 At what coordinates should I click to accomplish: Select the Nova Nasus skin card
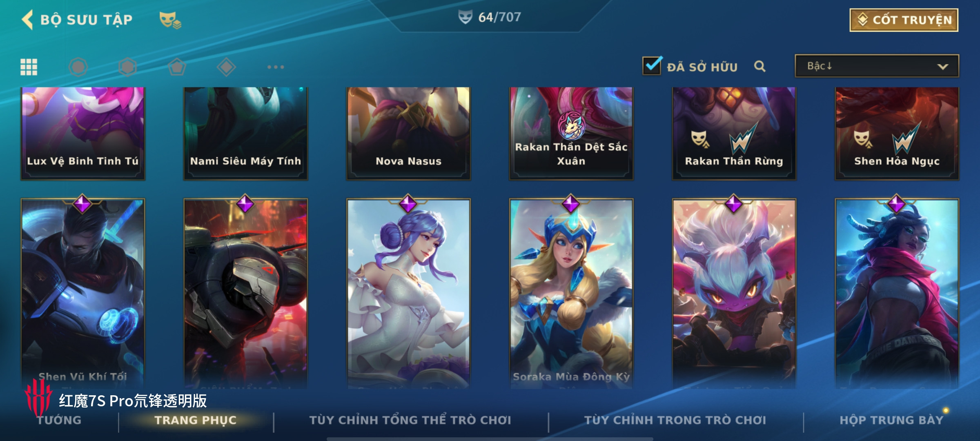tap(408, 134)
